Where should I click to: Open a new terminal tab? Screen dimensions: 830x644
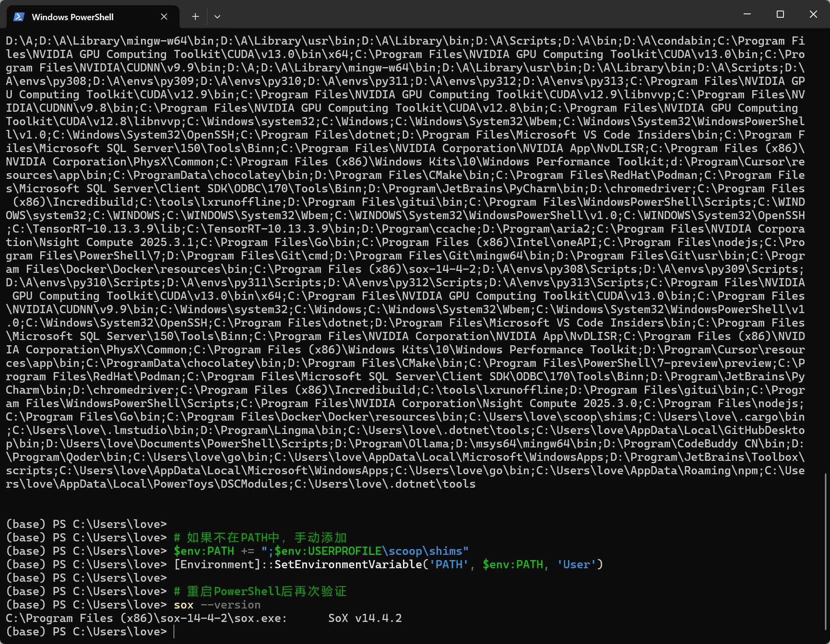tap(195, 17)
